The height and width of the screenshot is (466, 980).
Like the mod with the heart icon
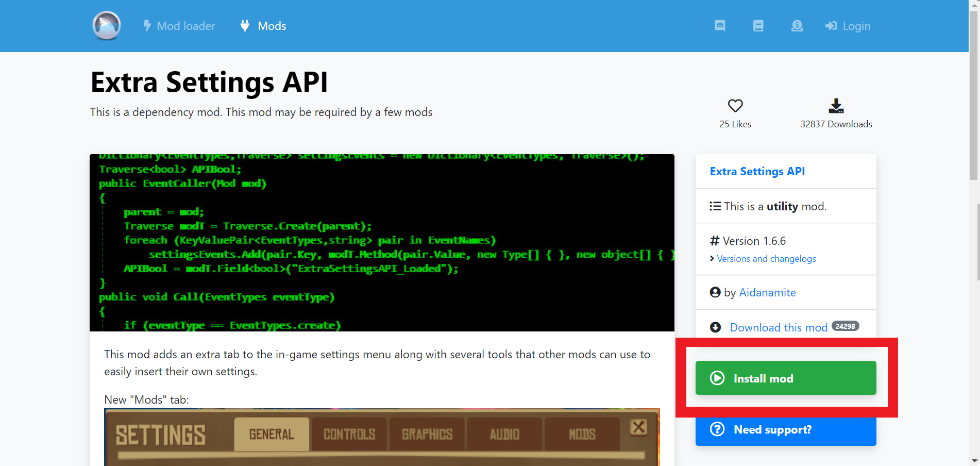coord(735,106)
